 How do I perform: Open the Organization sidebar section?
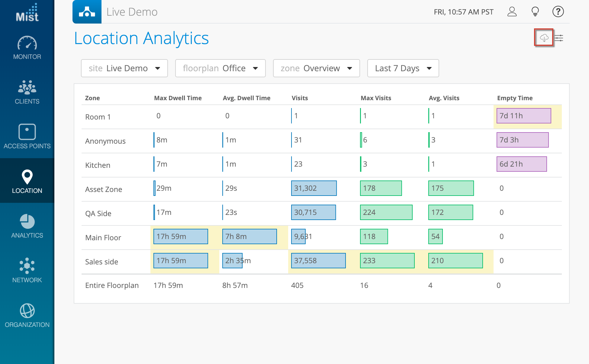(x=27, y=315)
